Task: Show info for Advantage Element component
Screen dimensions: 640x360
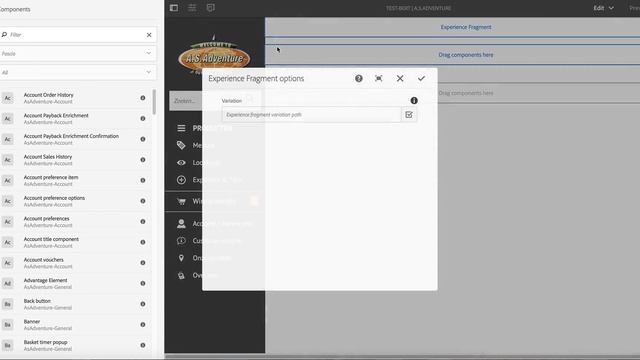Action: (143, 283)
